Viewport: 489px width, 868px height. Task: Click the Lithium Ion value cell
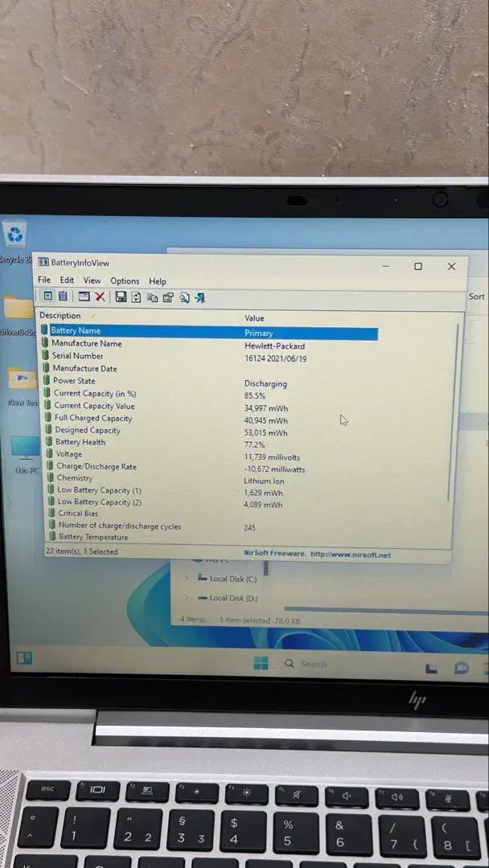click(x=264, y=481)
